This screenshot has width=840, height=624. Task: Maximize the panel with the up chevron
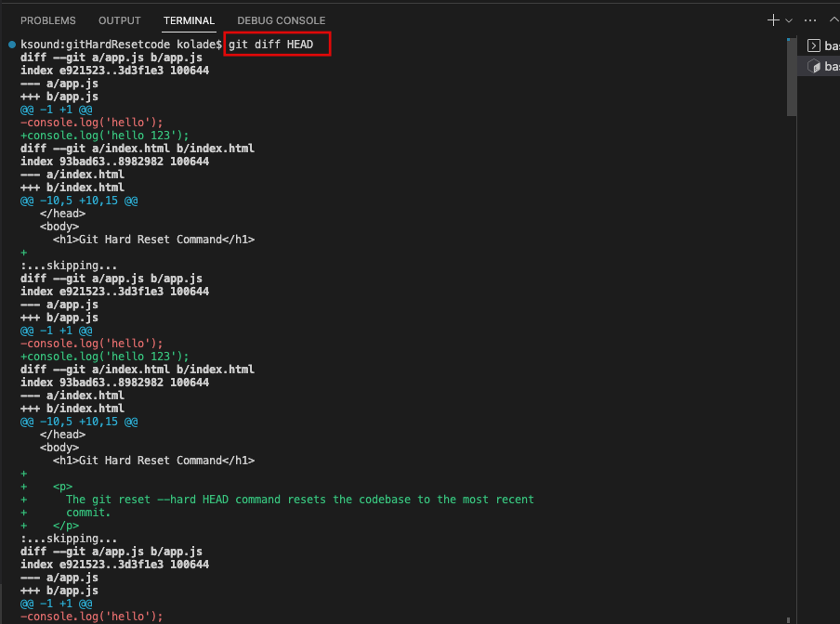click(833, 20)
